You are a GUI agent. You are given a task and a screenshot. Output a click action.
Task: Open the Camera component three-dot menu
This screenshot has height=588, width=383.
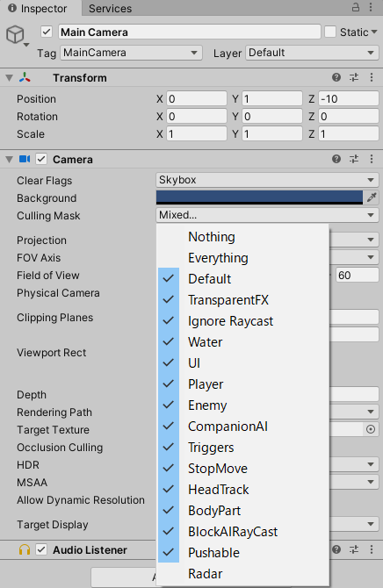pyautogui.click(x=372, y=159)
